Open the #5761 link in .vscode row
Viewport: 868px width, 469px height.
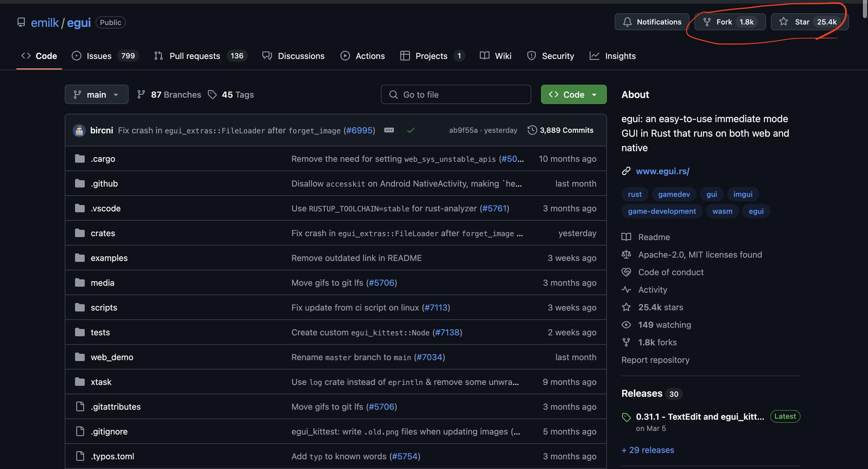point(495,208)
